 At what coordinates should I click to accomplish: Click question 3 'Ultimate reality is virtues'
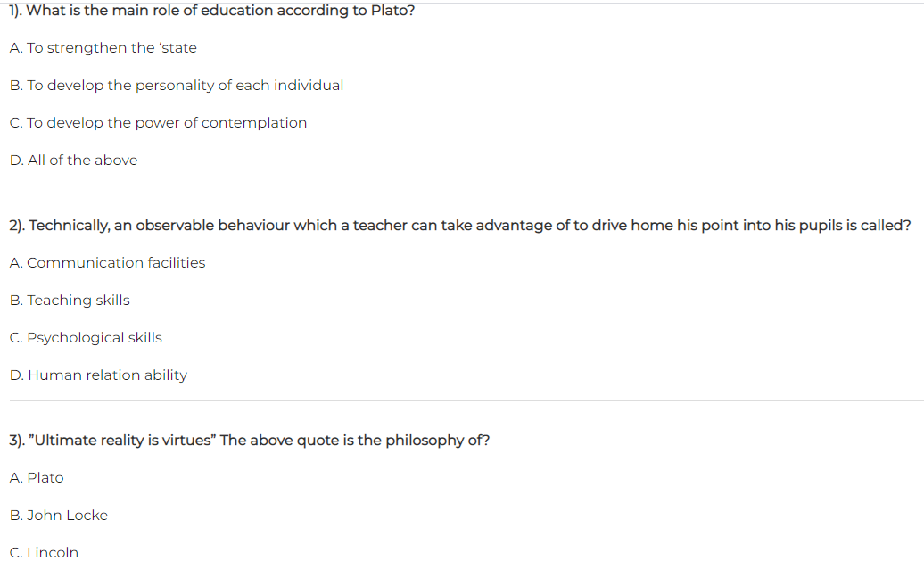tap(249, 441)
